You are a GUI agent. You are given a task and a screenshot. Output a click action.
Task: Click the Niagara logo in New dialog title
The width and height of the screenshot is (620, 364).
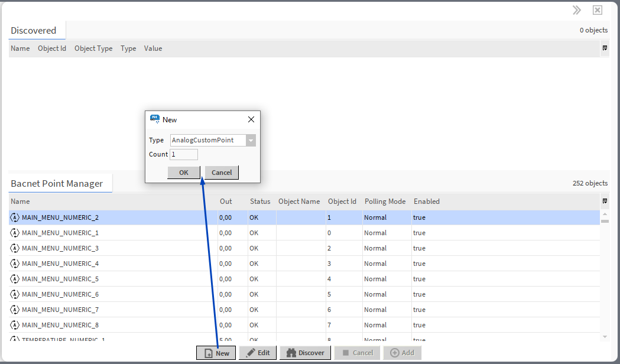pyautogui.click(x=155, y=119)
